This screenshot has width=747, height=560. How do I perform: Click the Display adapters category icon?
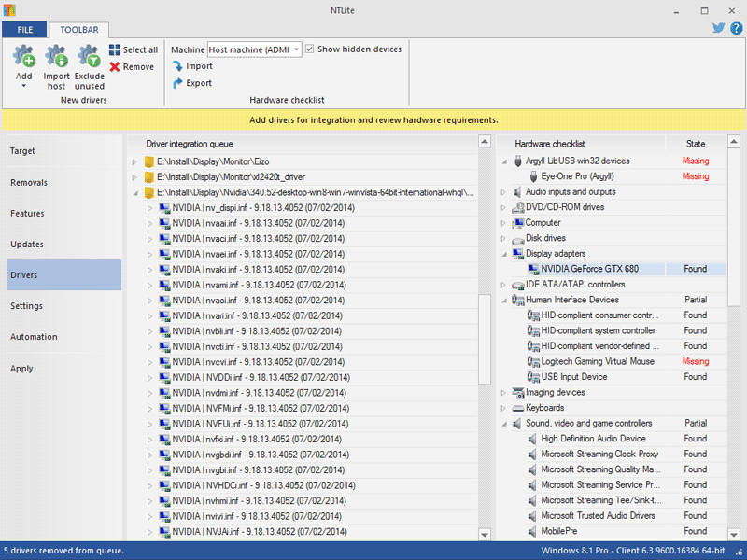[x=518, y=254]
